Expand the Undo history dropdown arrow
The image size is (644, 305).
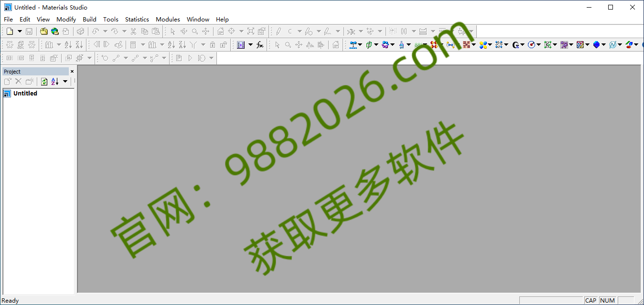(105, 32)
